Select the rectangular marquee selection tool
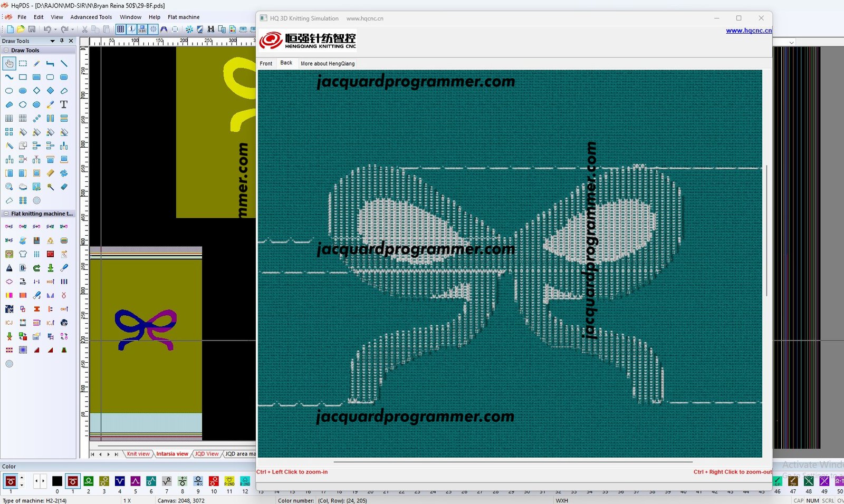The width and height of the screenshot is (844, 504). 23,63
